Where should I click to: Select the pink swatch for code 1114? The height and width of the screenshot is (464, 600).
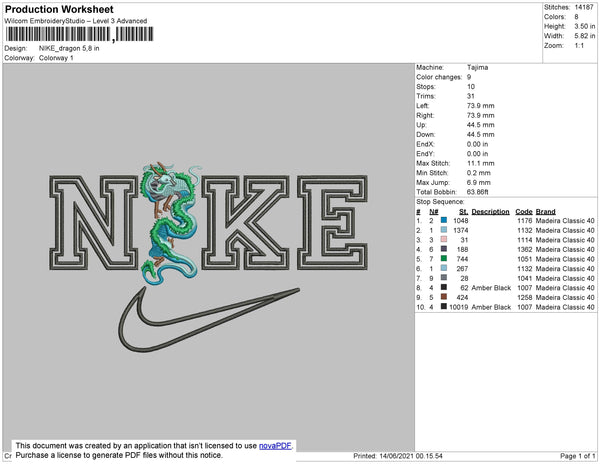pos(444,239)
